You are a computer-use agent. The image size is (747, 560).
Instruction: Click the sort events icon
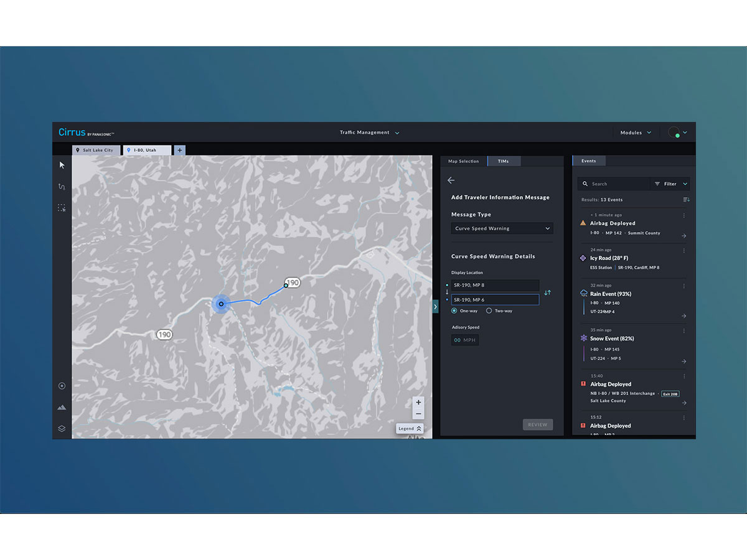click(x=686, y=200)
